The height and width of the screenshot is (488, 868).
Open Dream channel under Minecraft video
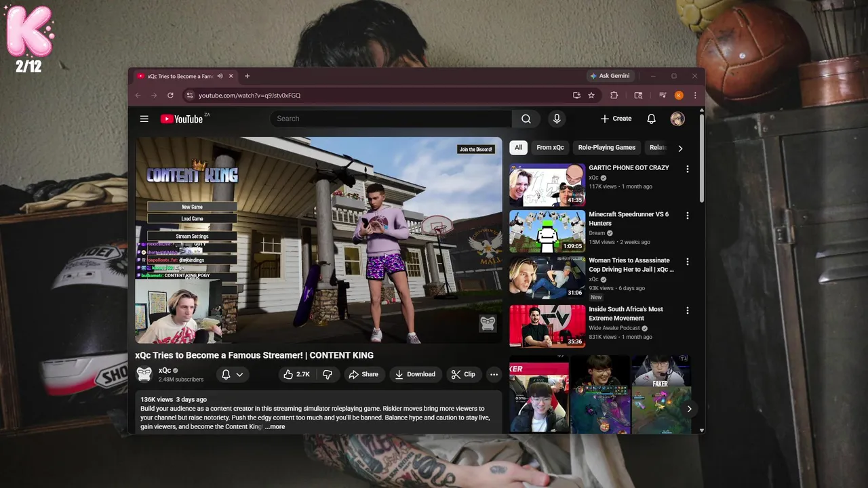click(x=597, y=233)
